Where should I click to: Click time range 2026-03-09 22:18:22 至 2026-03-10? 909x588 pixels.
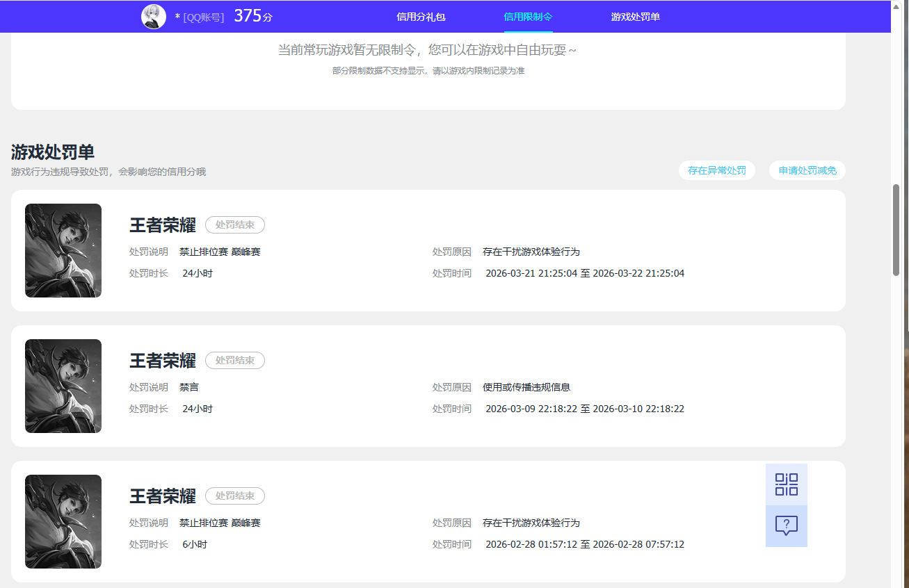click(x=585, y=409)
